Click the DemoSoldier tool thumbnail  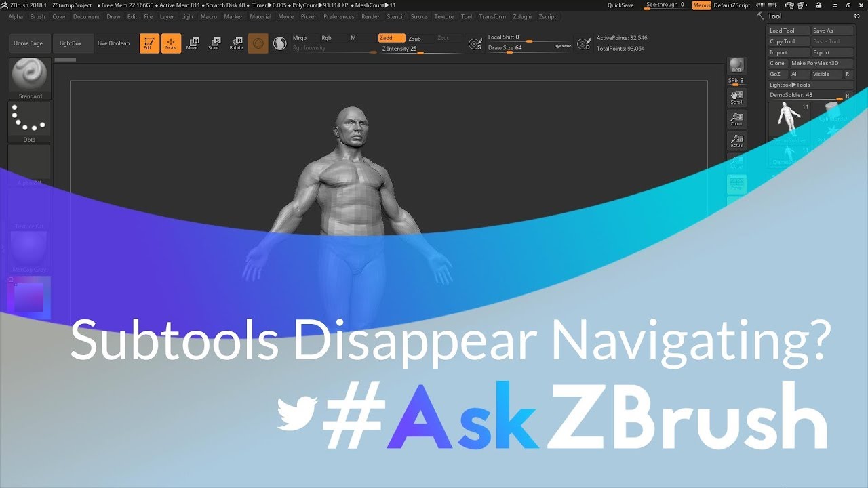(x=789, y=123)
